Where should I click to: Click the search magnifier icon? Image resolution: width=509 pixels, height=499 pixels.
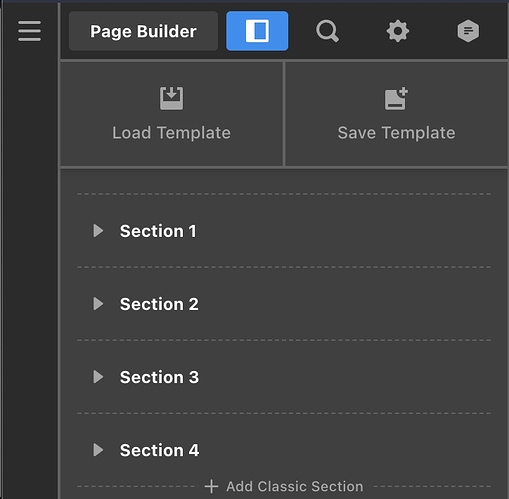(x=327, y=31)
